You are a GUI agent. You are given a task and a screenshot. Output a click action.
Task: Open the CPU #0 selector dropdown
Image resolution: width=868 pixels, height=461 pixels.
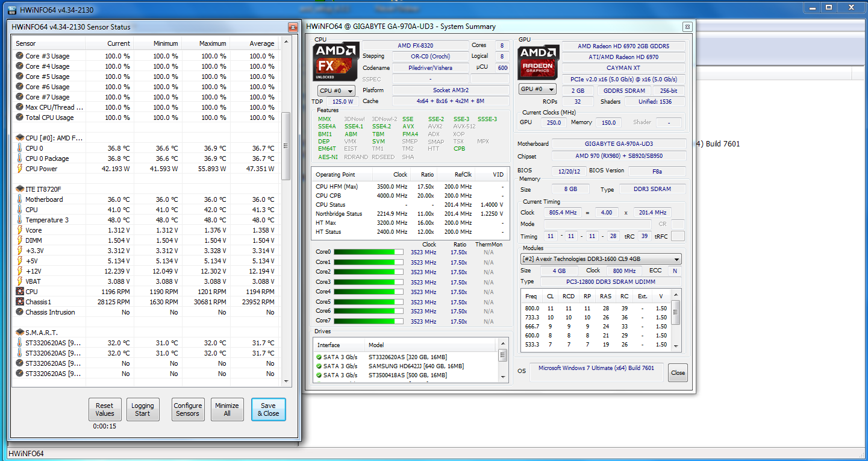336,90
